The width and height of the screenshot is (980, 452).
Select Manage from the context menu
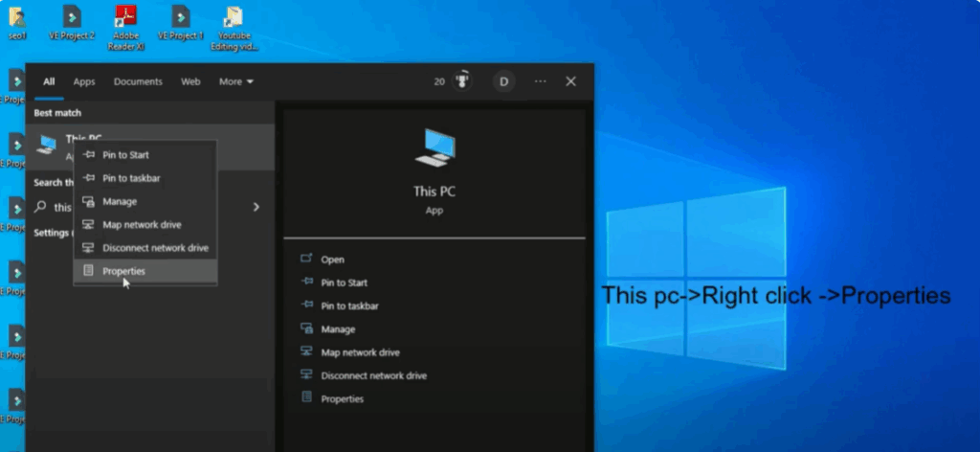(120, 201)
